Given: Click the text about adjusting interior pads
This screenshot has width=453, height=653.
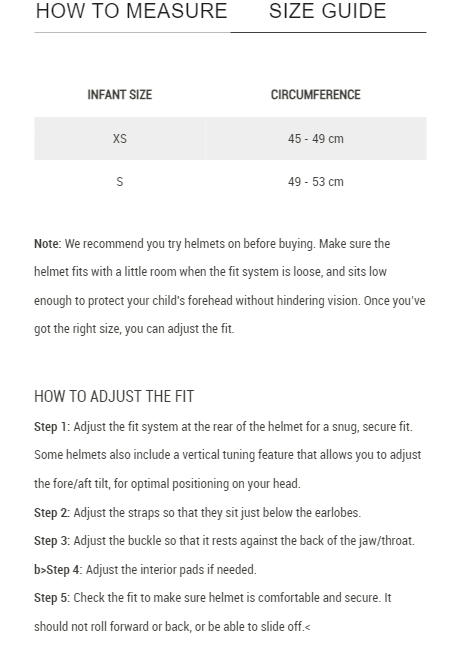Looking at the screenshot, I should (171, 569).
